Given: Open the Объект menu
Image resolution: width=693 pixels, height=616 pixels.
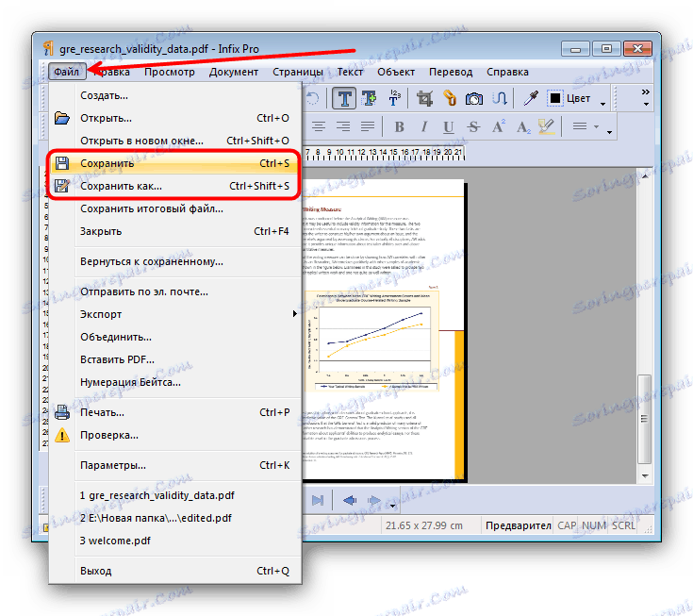Looking at the screenshot, I should point(396,72).
